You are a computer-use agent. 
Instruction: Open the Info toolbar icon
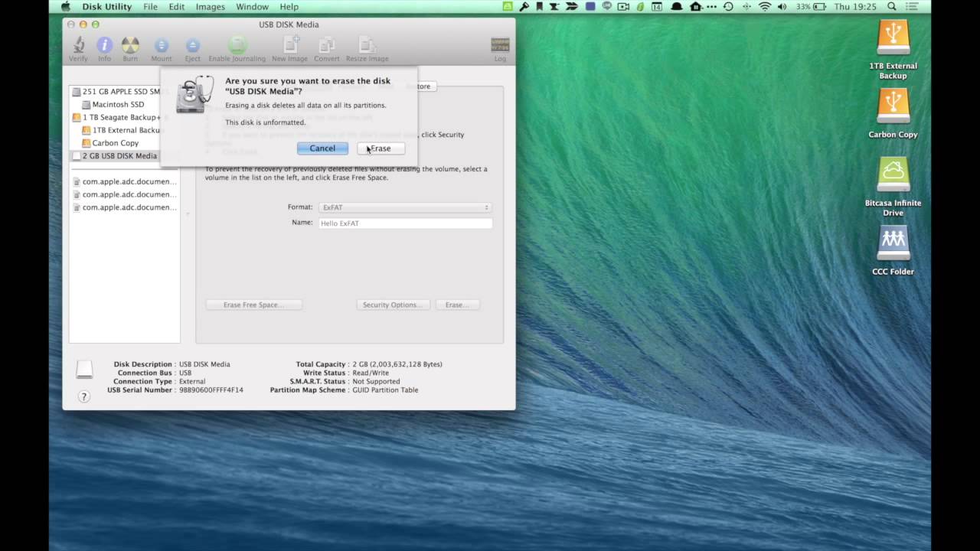pyautogui.click(x=104, y=45)
